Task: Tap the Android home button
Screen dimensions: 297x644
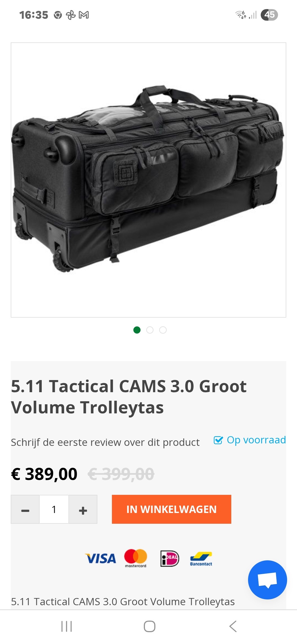Action: 149,626
